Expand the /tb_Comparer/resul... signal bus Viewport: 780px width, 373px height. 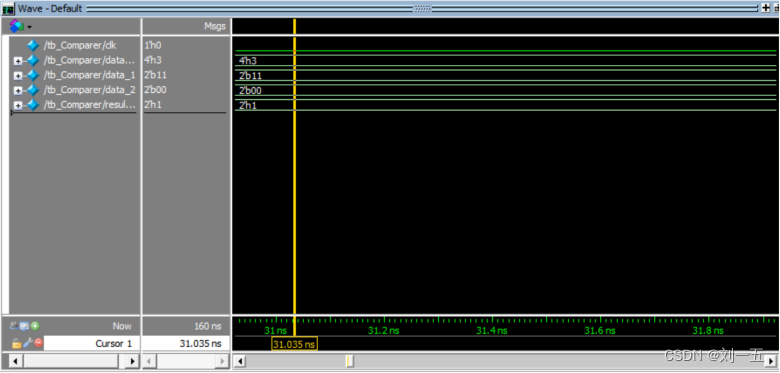(18, 105)
